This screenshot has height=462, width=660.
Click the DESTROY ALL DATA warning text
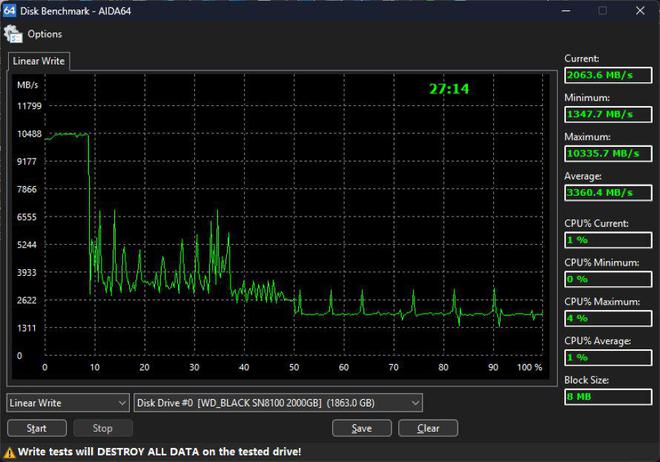(x=148, y=452)
